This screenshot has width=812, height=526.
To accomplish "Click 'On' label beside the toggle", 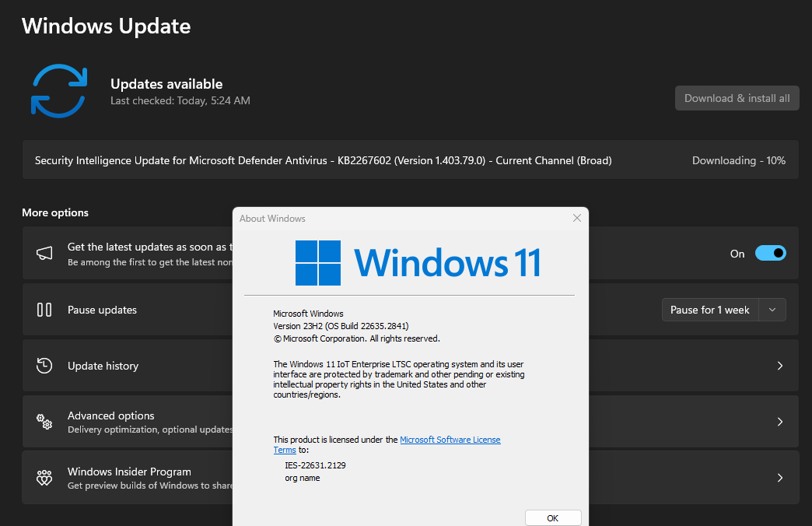I will click(x=737, y=254).
